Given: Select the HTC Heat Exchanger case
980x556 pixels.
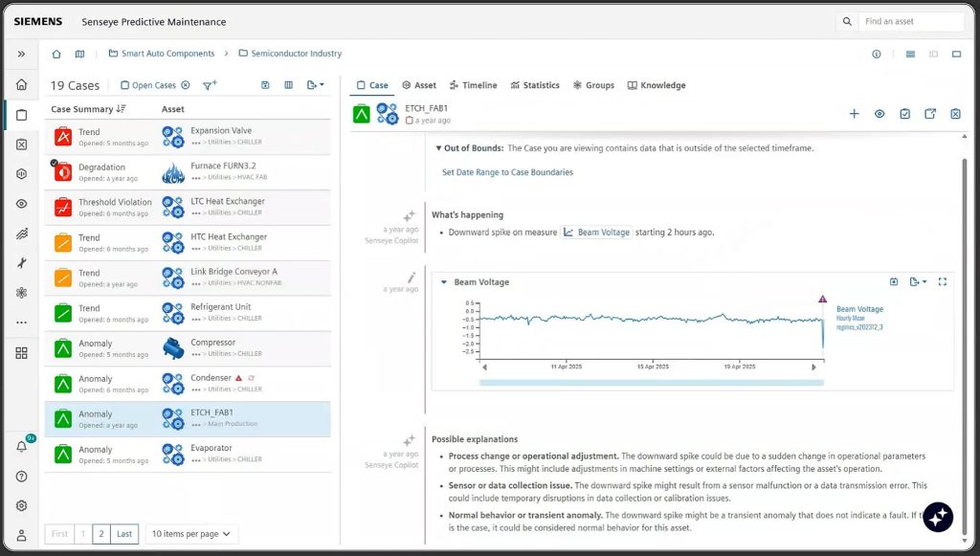Looking at the screenshot, I should coord(188,243).
